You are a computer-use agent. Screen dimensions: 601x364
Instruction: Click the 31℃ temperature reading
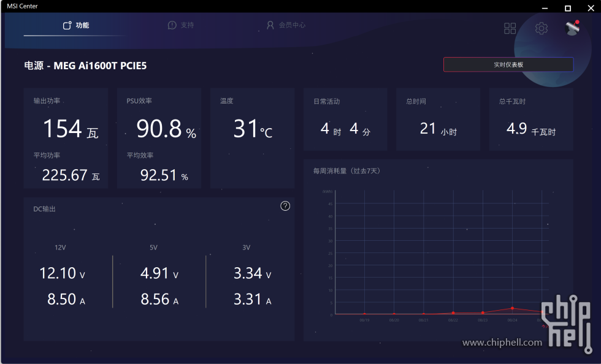click(253, 129)
